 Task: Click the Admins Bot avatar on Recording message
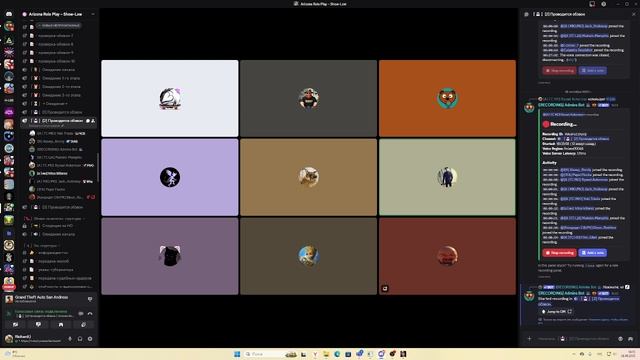(529, 107)
